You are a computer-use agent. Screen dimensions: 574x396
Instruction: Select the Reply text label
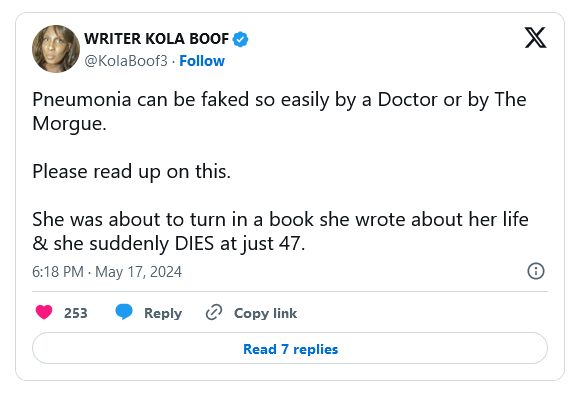(x=163, y=313)
